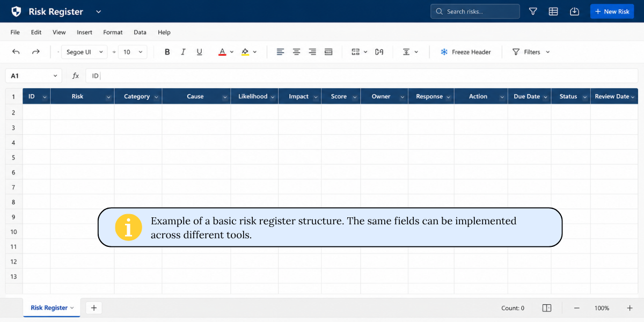Expand the merge cells dropdown arrow
The width and height of the screenshot is (644, 322).
[x=365, y=52]
